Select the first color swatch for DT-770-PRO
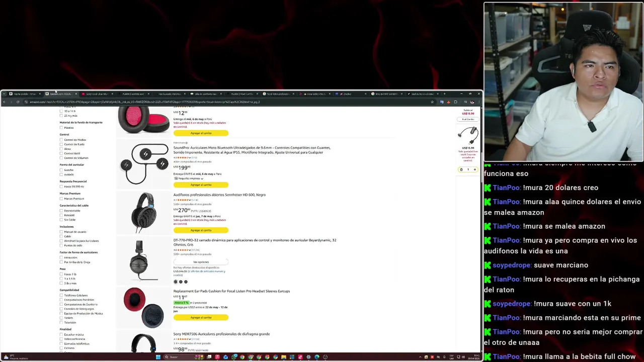 tap(176, 282)
